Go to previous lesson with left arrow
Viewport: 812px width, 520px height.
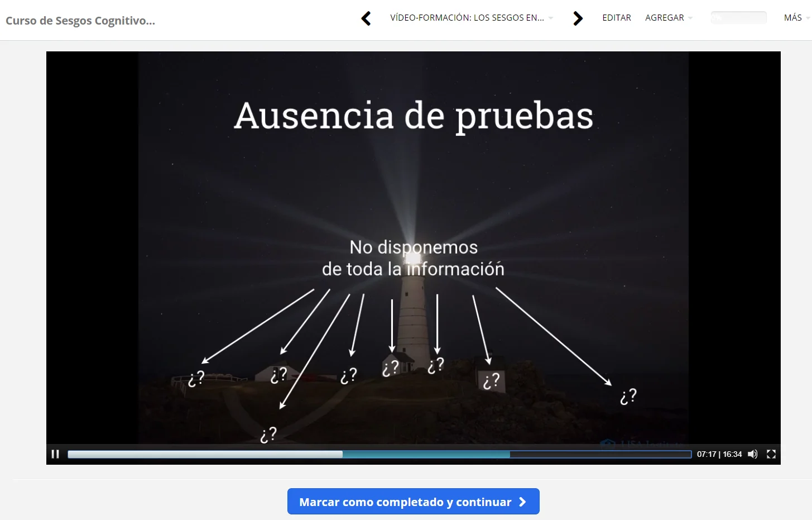coord(366,18)
